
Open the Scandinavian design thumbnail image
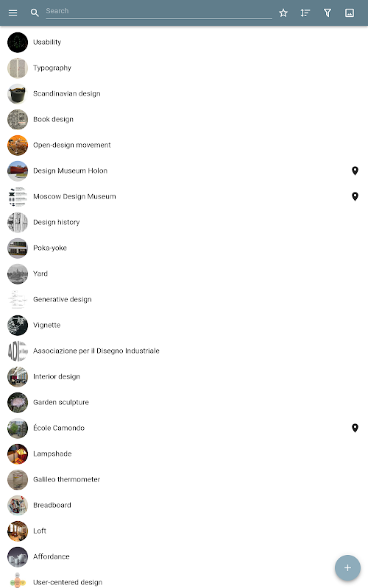coord(18,94)
